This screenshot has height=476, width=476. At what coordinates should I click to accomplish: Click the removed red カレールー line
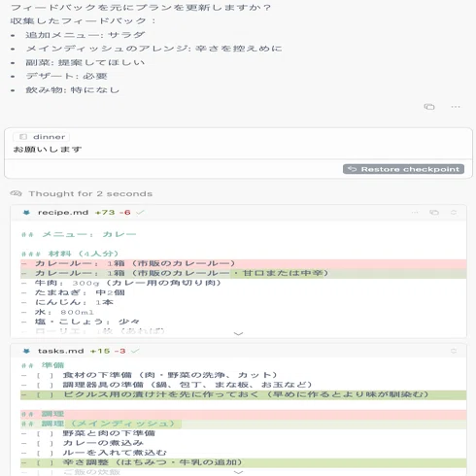pyautogui.click(x=243, y=263)
